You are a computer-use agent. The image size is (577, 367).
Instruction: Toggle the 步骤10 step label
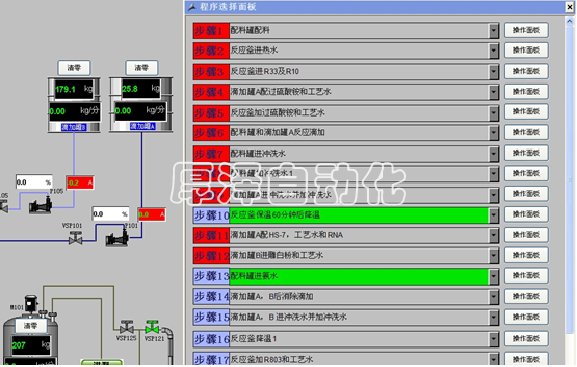coord(211,215)
